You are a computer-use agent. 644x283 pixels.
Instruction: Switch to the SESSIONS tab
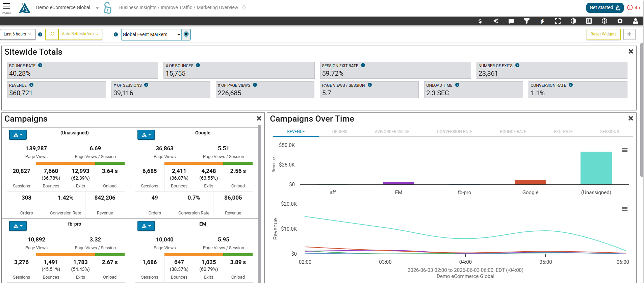click(x=610, y=132)
